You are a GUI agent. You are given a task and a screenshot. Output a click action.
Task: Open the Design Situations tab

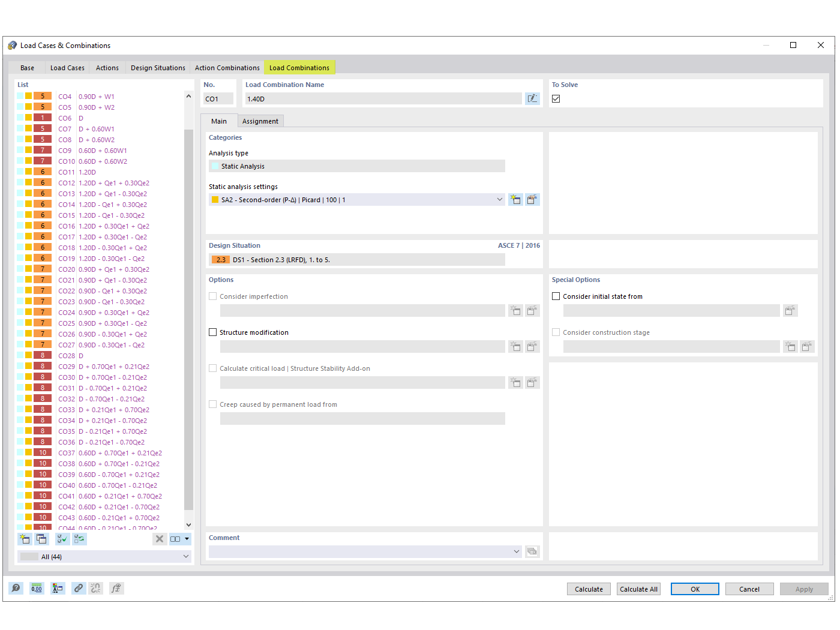click(x=158, y=68)
